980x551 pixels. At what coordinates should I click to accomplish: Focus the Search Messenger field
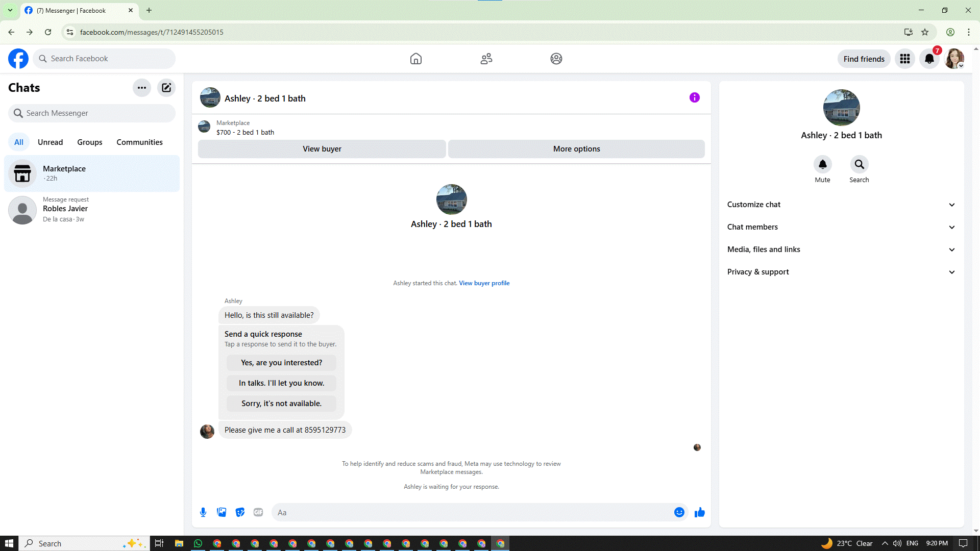pyautogui.click(x=92, y=113)
